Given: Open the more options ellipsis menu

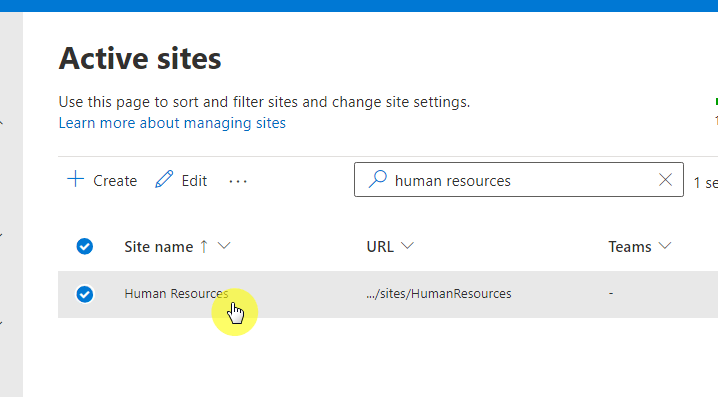Looking at the screenshot, I should [x=238, y=181].
